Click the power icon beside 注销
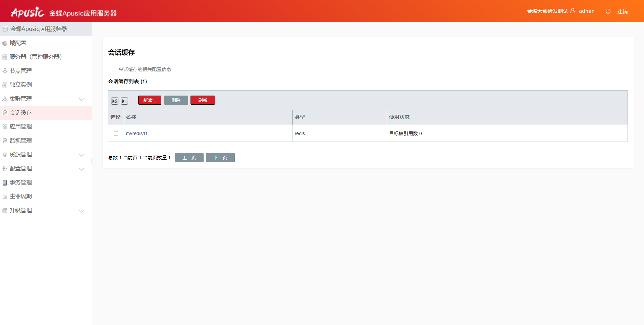644x325 pixels. 608,11
